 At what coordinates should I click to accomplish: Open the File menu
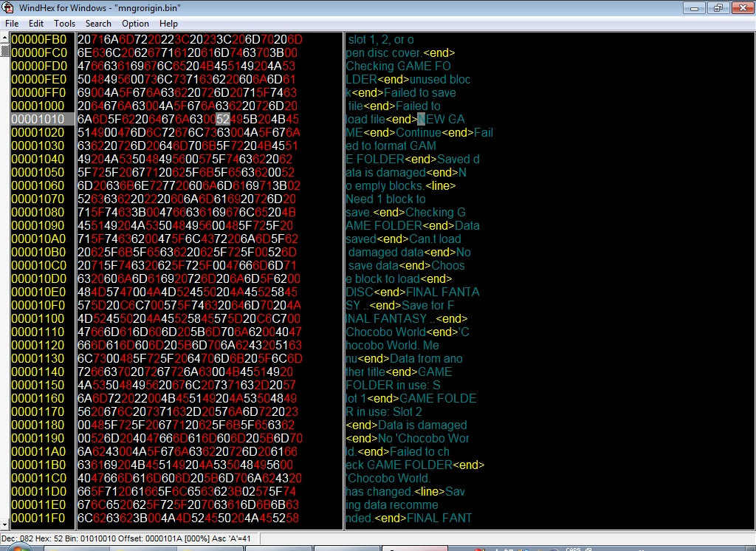(12, 23)
